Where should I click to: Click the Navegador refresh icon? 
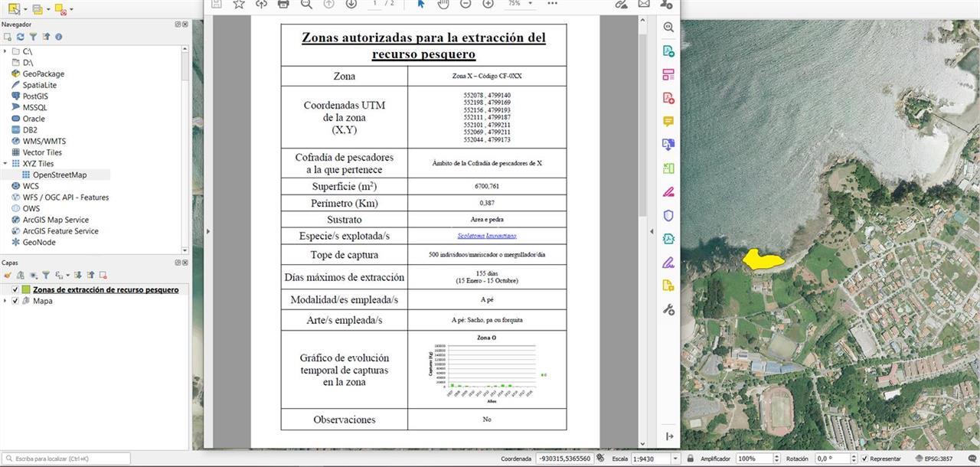tap(21, 37)
